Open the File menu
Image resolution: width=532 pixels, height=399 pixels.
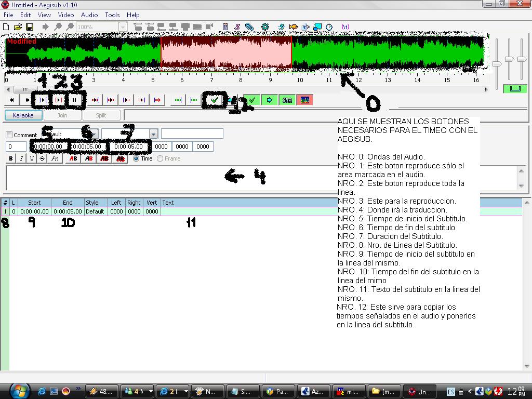click(8, 15)
